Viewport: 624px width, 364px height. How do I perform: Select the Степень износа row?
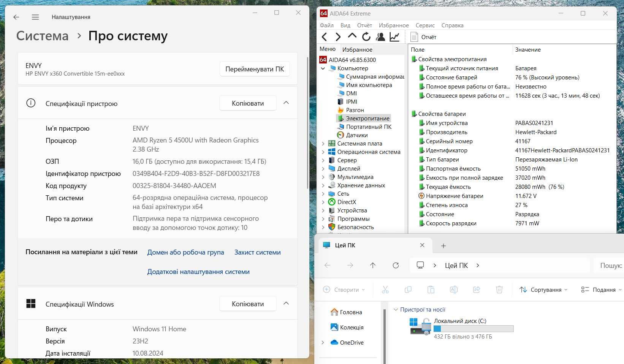[511, 205]
